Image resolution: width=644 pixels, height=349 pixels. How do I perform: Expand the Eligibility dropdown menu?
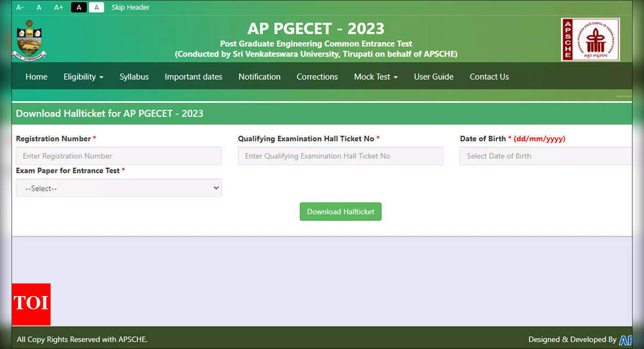[x=83, y=76]
